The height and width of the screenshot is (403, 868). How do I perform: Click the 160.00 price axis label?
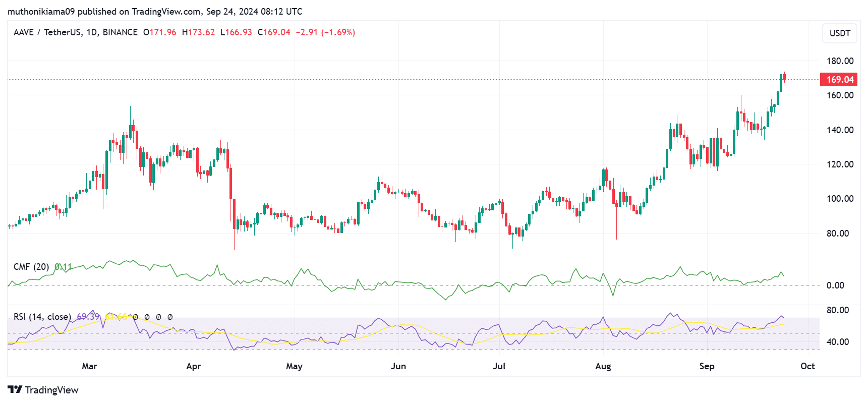pyautogui.click(x=840, y=95)
